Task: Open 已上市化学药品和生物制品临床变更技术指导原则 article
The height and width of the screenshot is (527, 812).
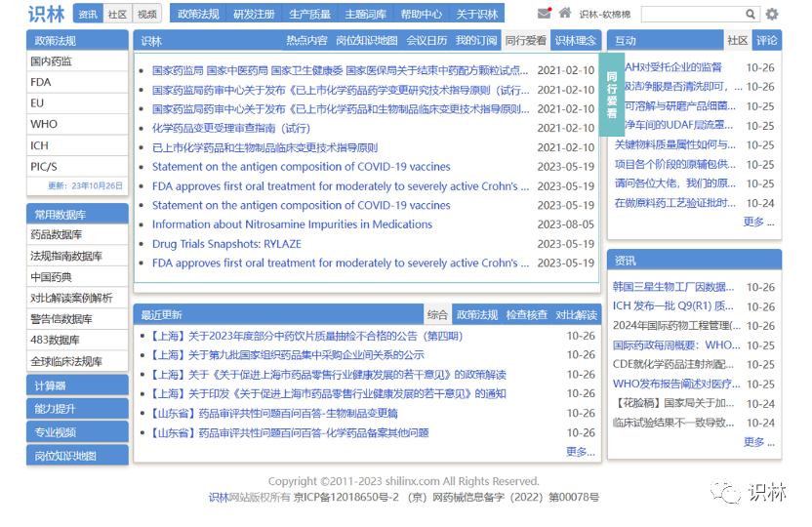Action: pyautogui.click(x=264, y=147)
